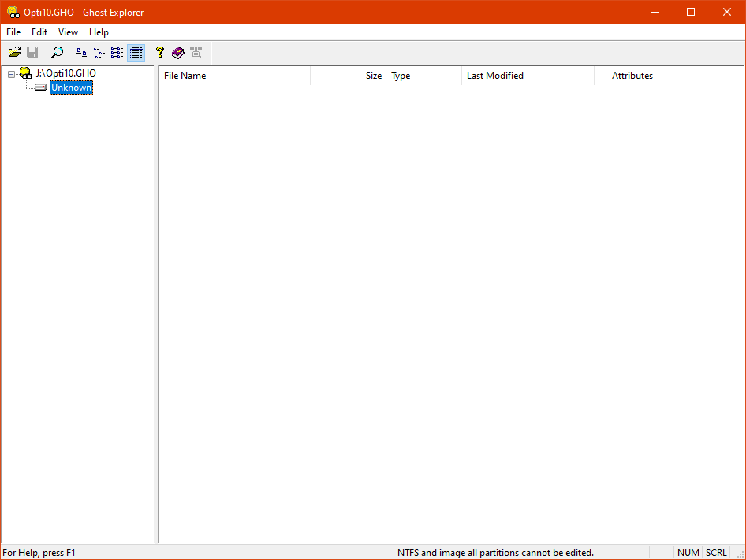Collapse the J:\Opti10.GHO tree node
This screenshot has height=560, width=746.
(11, 74)
